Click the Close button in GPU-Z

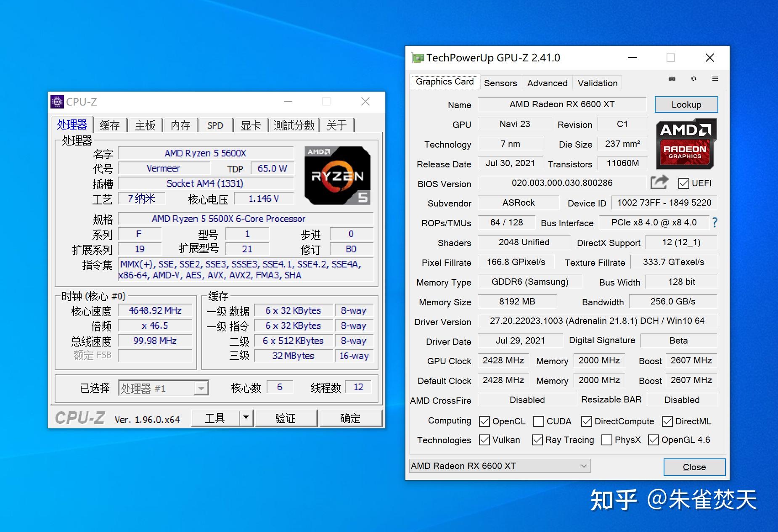pyautogui.click(x=694, y=467)
